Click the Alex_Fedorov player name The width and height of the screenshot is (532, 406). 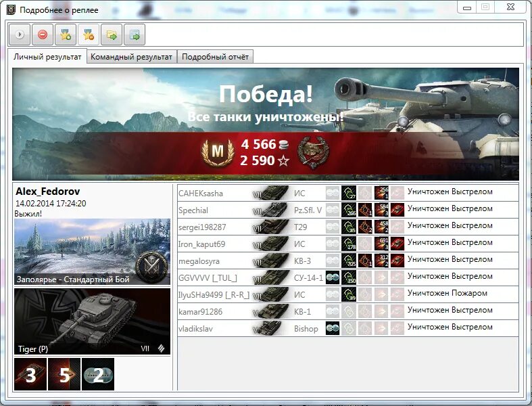click(x=47, y=191)
